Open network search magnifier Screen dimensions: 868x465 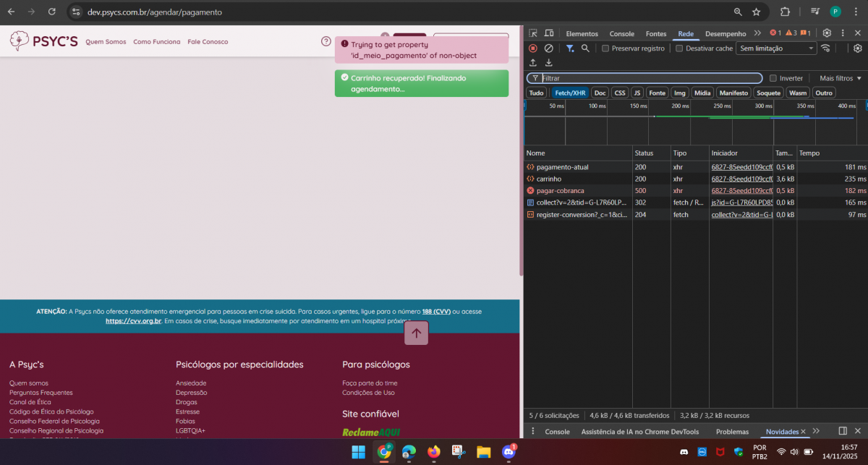tap(585, 48)
